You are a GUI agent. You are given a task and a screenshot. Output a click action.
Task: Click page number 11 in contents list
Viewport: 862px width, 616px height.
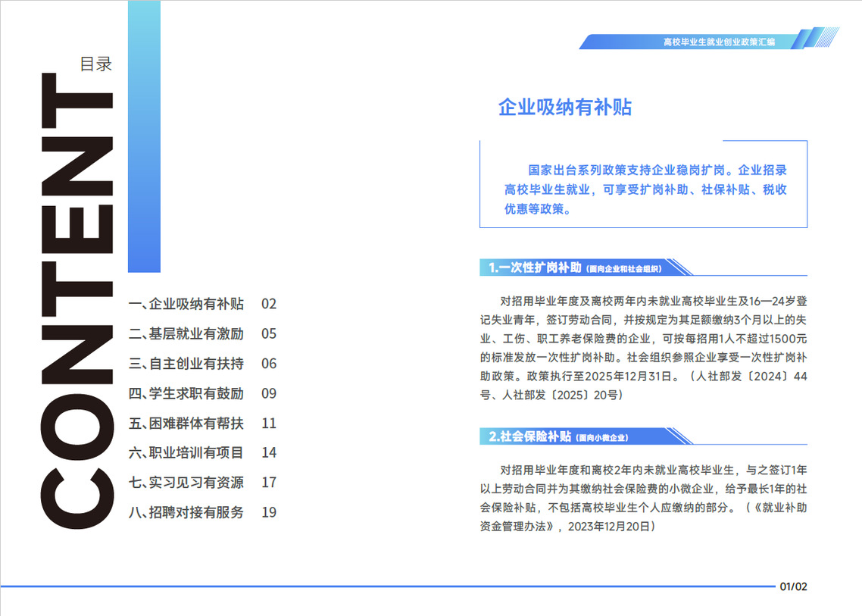269,423
